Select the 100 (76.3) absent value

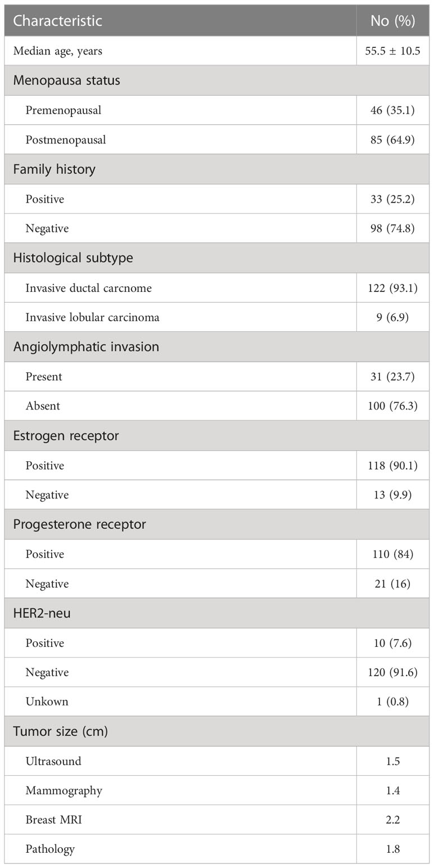(392, 406)
